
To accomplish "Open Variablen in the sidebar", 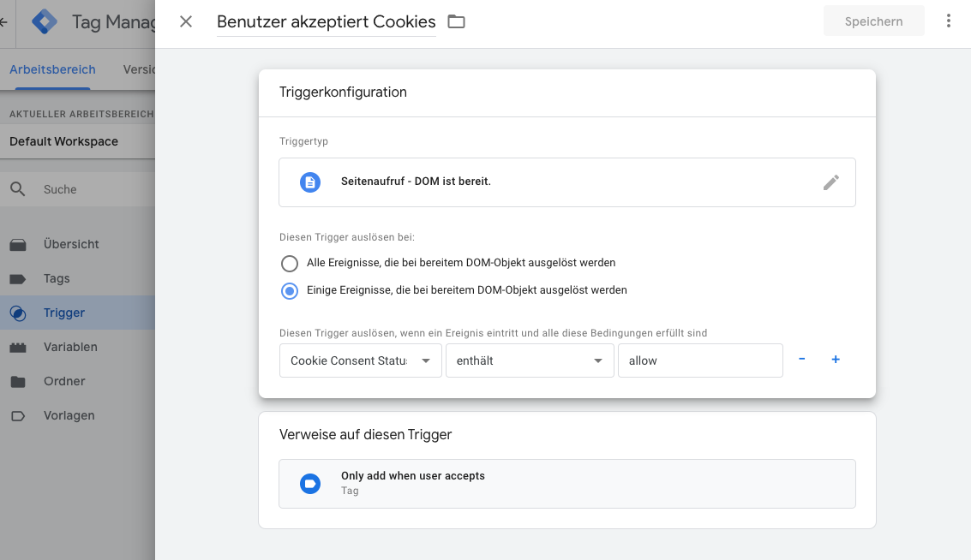I will 70,347.
